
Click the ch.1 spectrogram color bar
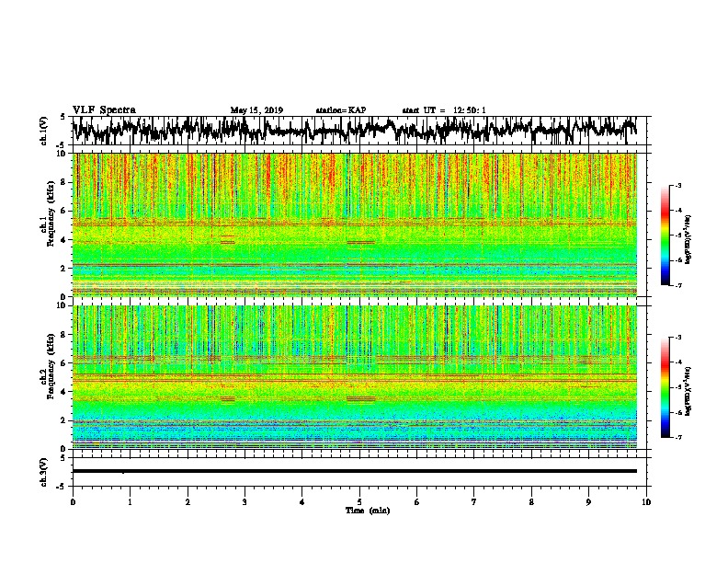coord(665,236)
